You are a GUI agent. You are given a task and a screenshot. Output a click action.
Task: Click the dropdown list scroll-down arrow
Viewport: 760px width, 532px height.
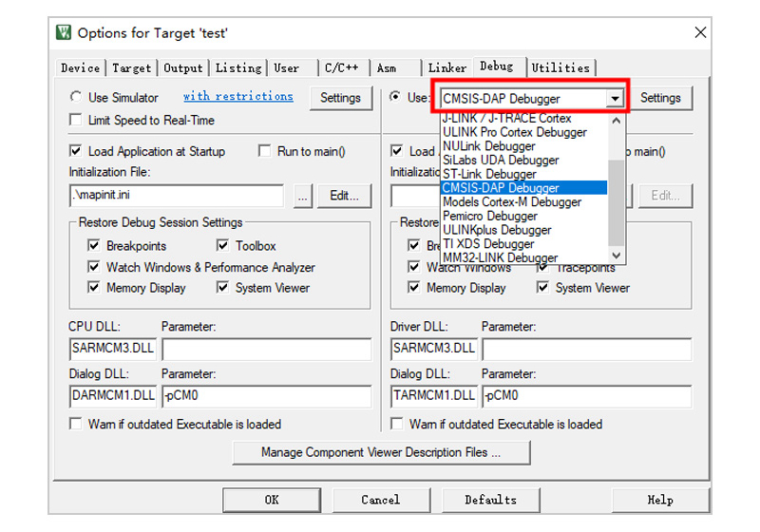(x=617, y=256)
